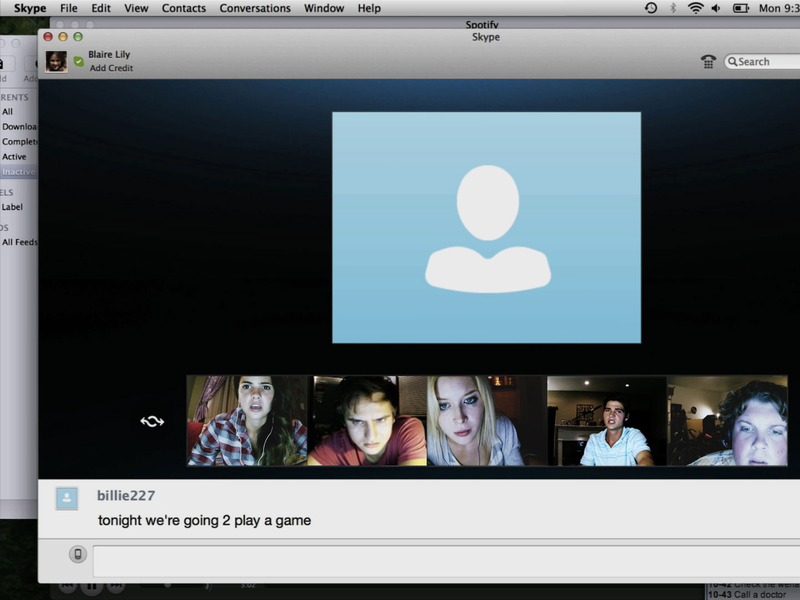Open the View menu
The width and height of the screenshot is (800, 600).
pos(136,8)
